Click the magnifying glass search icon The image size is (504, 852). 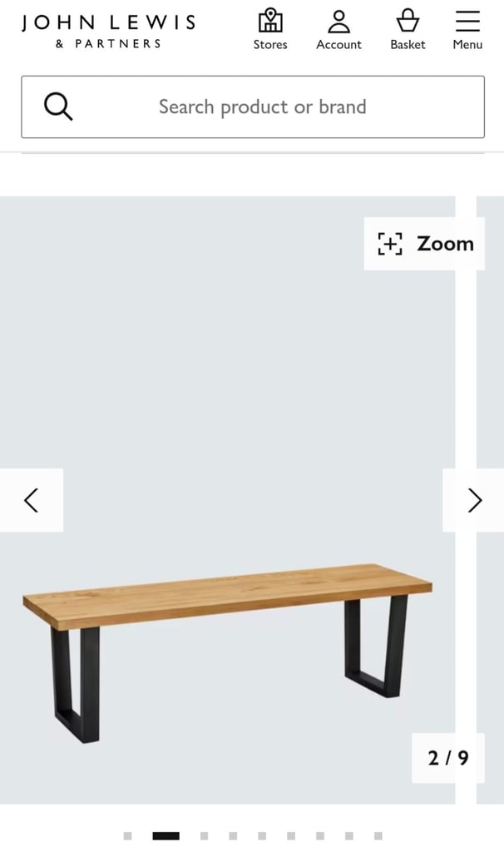tap(58, 106)
